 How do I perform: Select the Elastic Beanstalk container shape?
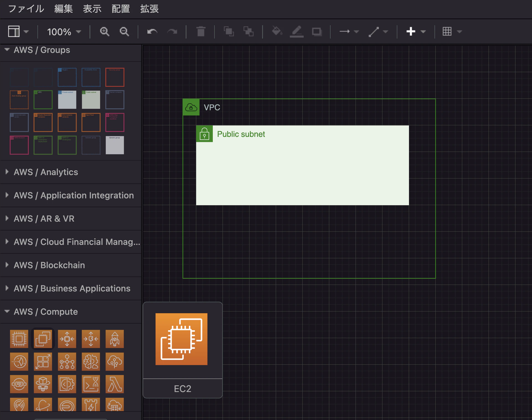pos(43,122)
